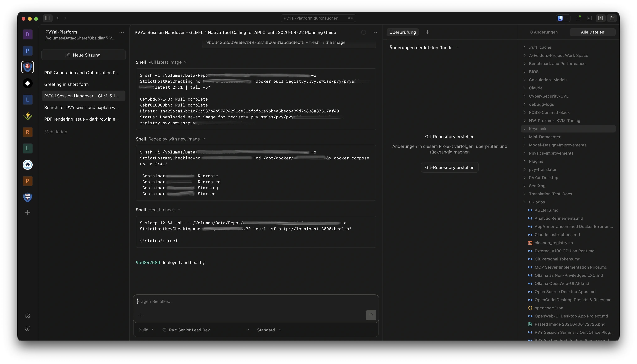Screen dimensions: 637x364
Task: Toggle the terminal panel icon
Action: 589,18
